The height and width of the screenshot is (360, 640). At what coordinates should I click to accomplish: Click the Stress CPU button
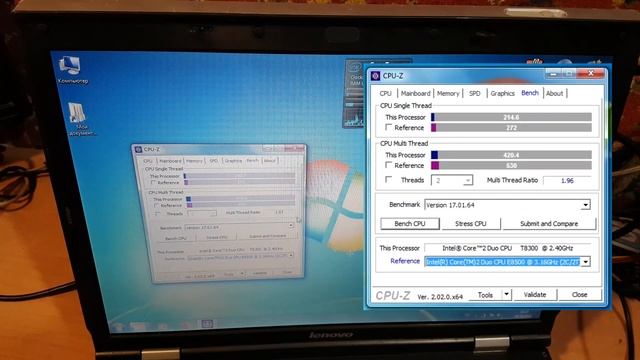click(471, 224)
